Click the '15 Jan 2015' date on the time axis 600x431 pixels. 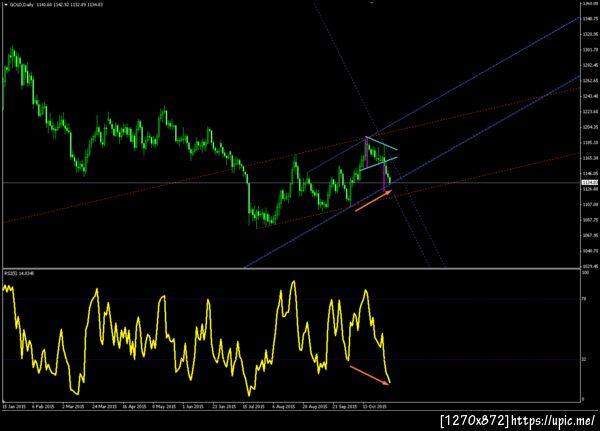[14, 407]
